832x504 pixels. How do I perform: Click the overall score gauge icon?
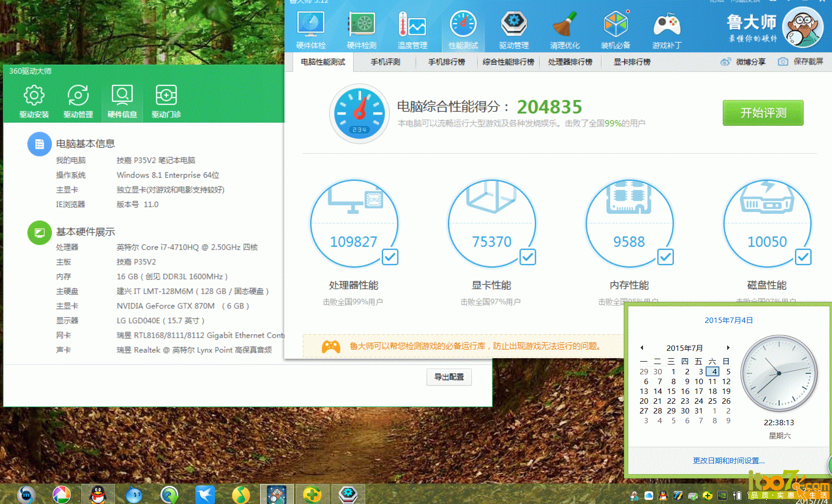click(359, 113)
